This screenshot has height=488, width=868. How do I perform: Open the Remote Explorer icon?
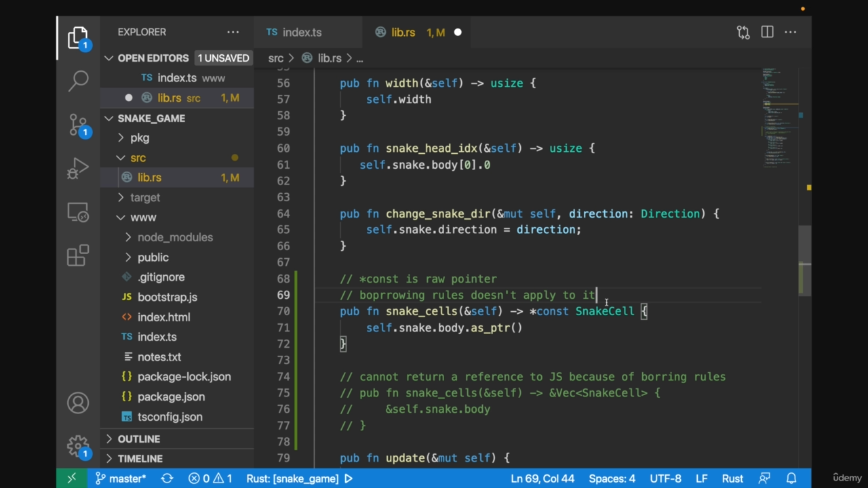click(x=78, y=213)
